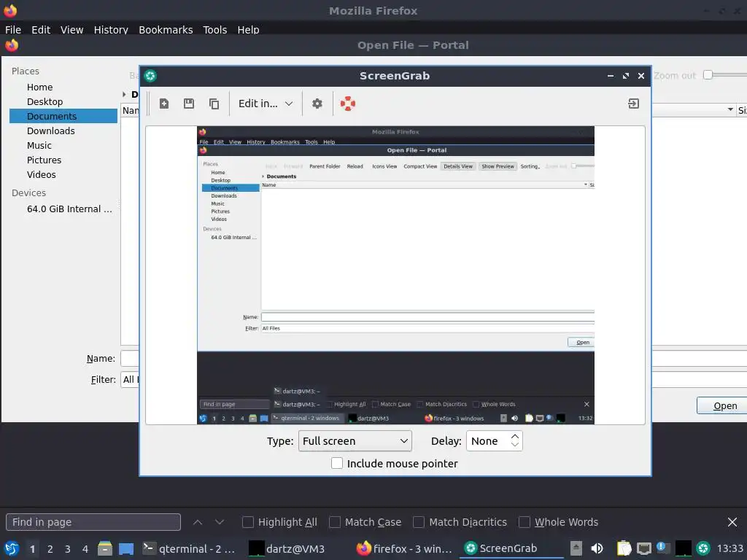Open the Tools menu
This screenshot has height=560, width=747.
215,29
